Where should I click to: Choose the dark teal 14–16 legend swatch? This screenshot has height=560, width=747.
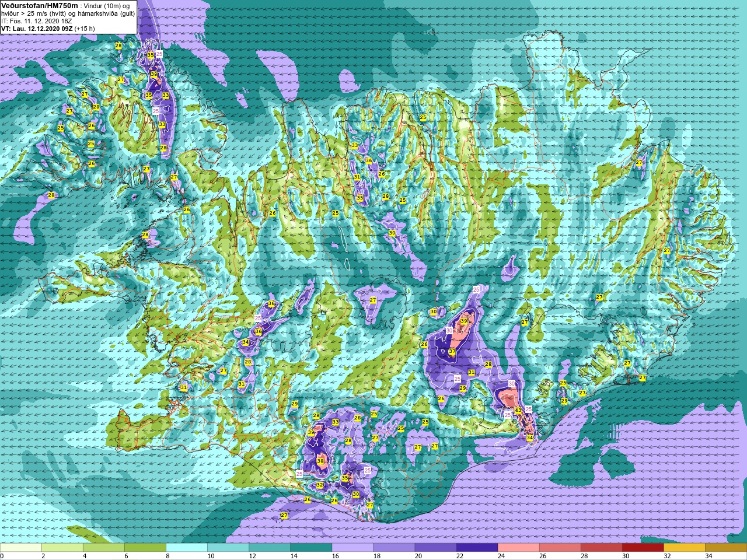311,548
